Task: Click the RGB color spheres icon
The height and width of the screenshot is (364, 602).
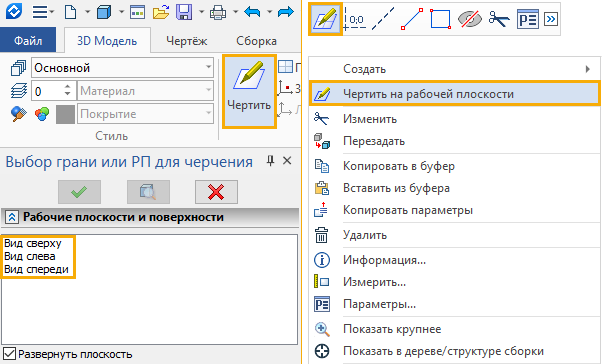Action: click(x=42, y=114)
